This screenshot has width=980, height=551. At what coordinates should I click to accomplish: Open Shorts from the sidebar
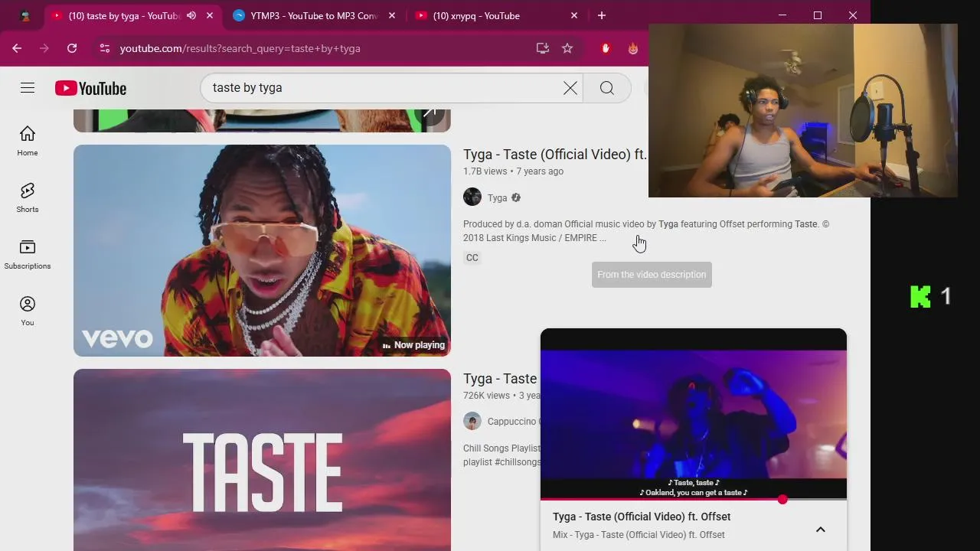point(28,198)
